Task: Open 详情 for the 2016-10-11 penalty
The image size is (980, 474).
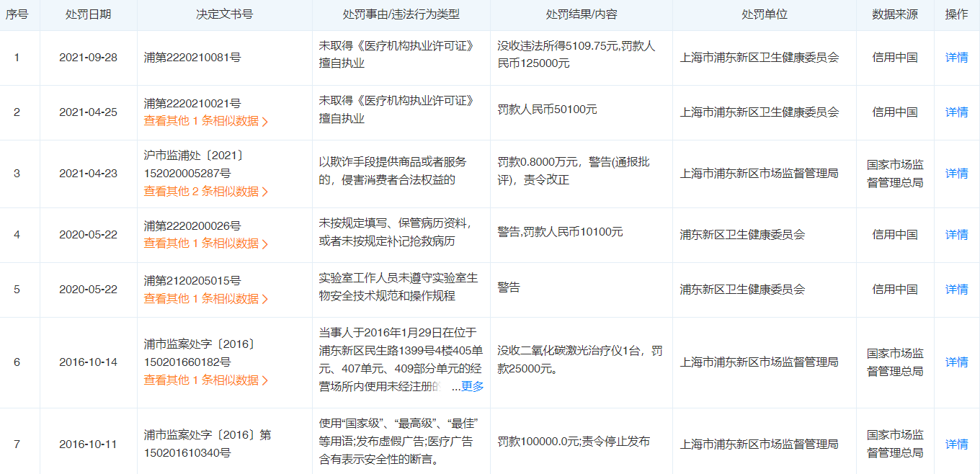Action: tap(956, 444)
